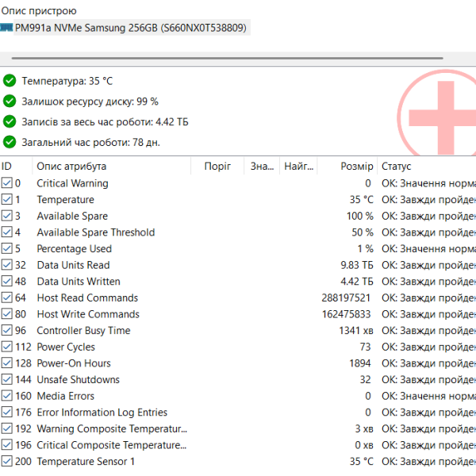Select the Available Spare Threshold attribute name
476x476 pixels.
coord(96,232)
